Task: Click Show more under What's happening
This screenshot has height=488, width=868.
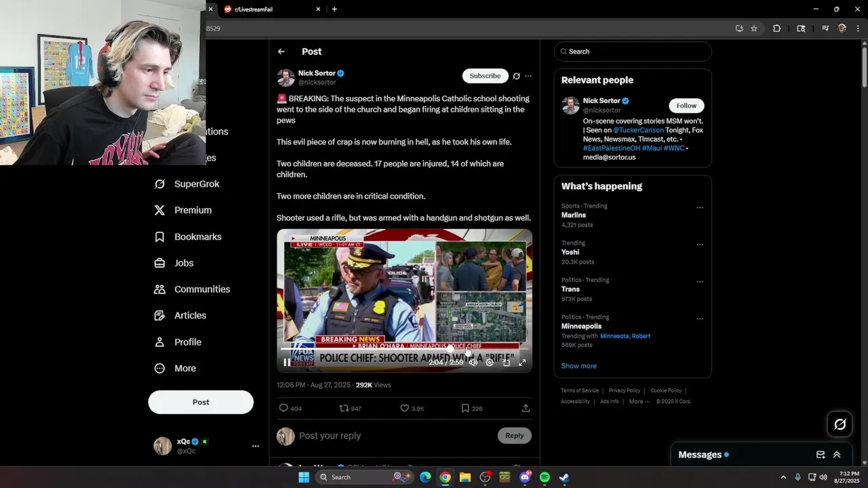Action: coord(578,366)
